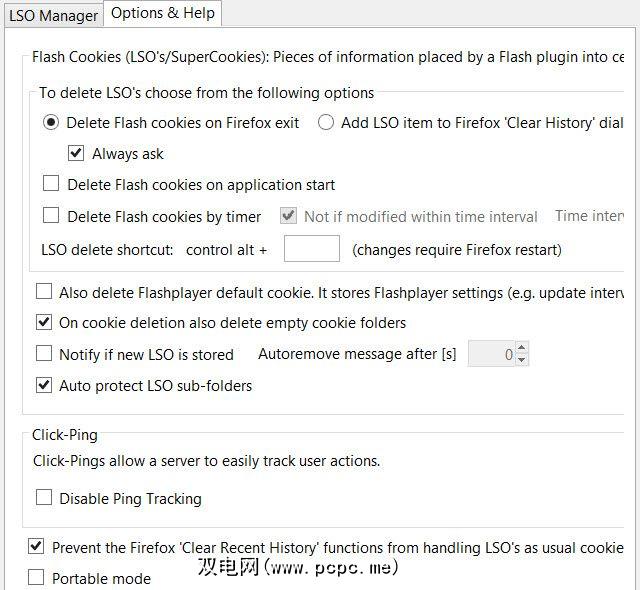Viewport: 640px width, 590px height.
Task: Enable Portable mode checkbox
Action: (36, 578)
